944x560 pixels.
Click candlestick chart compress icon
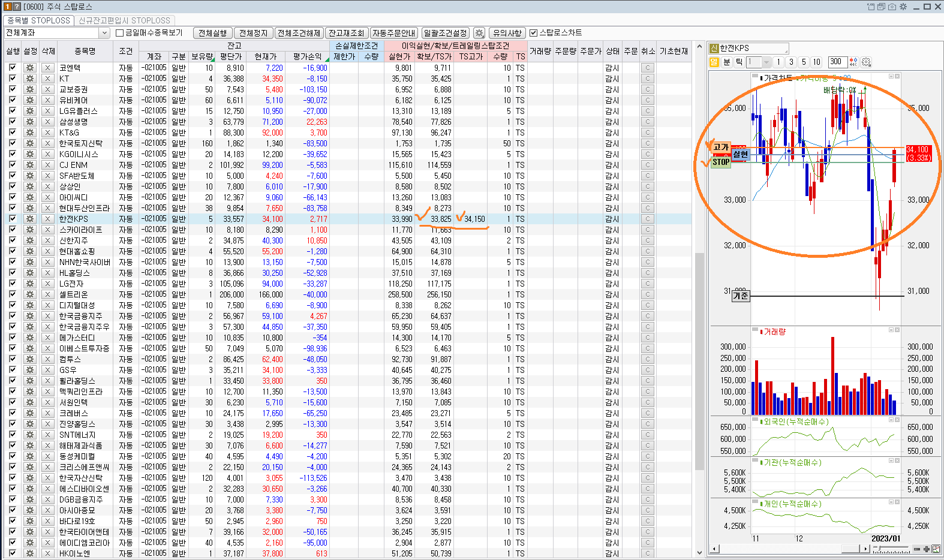[853, 62]
